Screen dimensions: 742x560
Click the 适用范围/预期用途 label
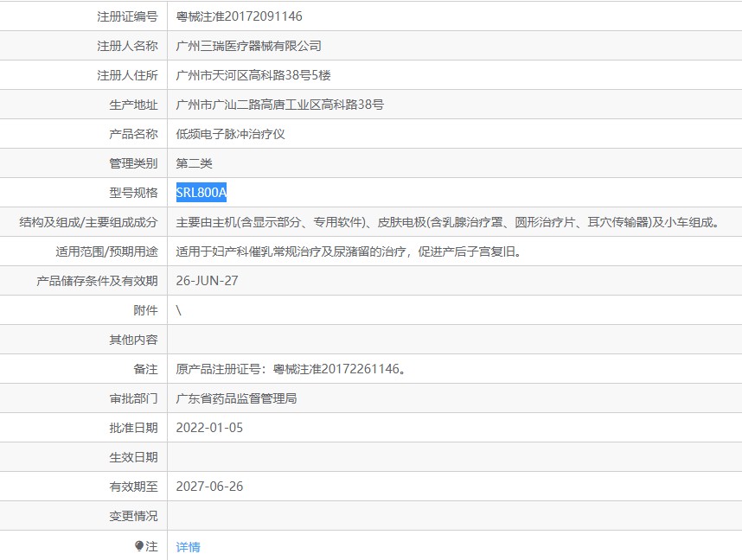pos(106,251)
